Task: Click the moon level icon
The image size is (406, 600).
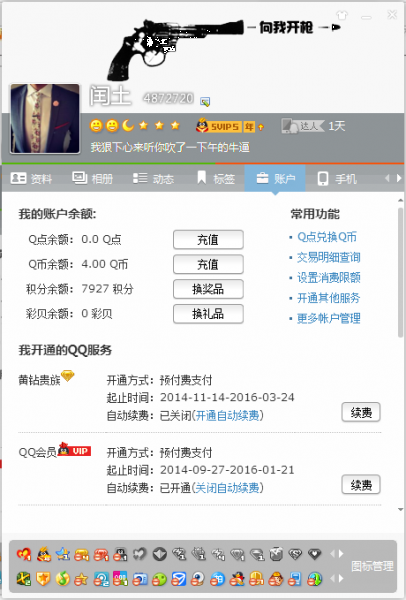Action: (x=128, y=125)
